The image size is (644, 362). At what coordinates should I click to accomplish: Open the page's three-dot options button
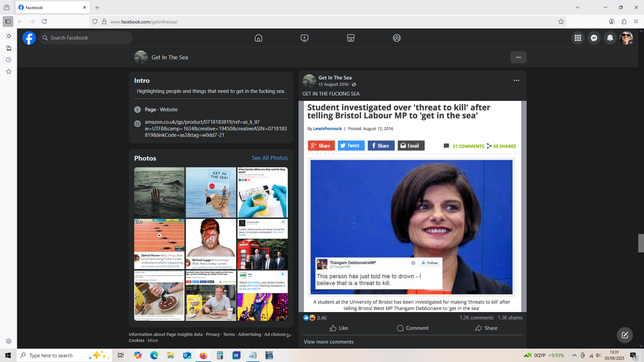(x=519, y=57)
